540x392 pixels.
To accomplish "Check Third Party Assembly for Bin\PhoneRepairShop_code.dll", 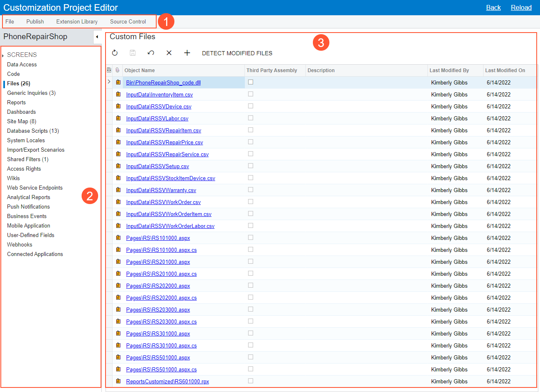I will (251, 82).
